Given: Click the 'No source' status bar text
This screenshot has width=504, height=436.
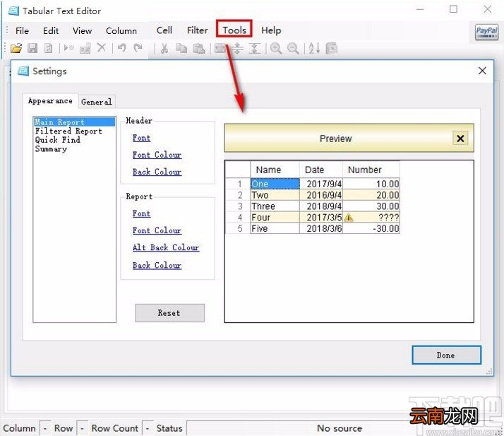Looking at the screenshot, I should click(x=340, y=428).
